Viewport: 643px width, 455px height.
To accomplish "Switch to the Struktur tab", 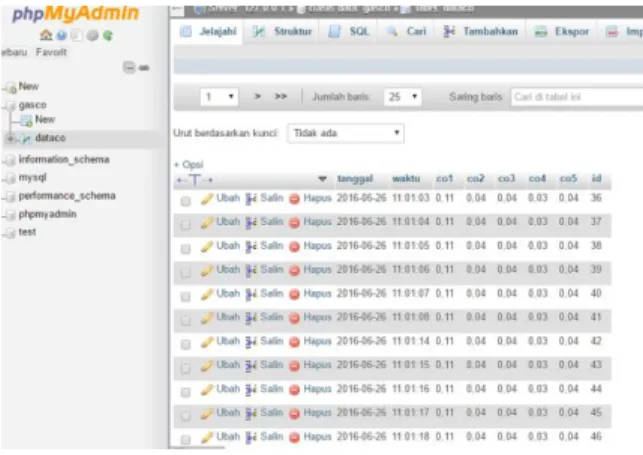I will point(282,31).
